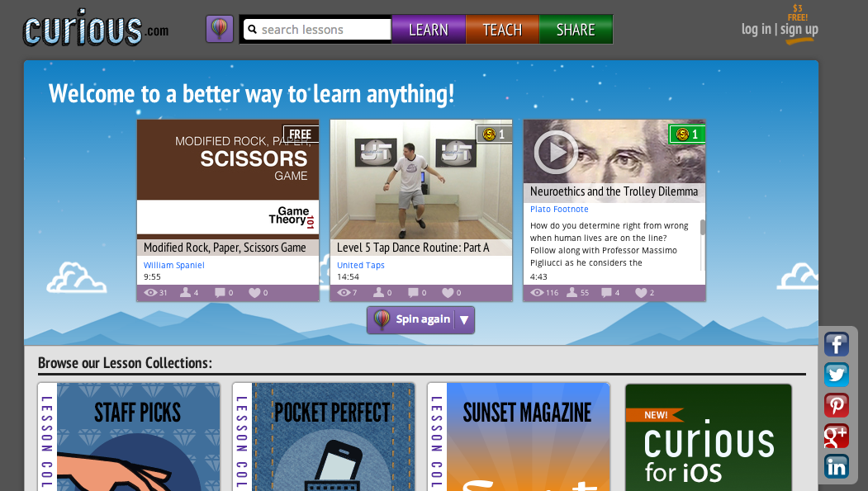
Task: Click the 9:55 duration text
Action: 152,276
